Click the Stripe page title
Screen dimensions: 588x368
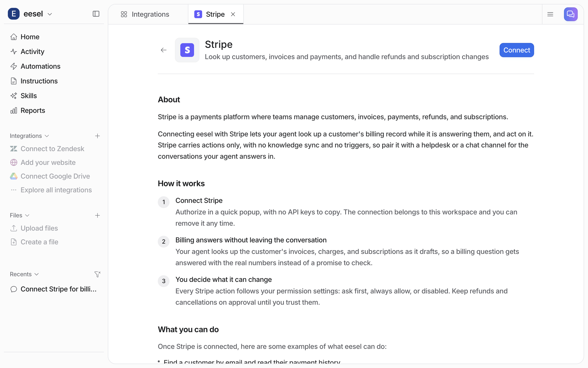point(219,44)
